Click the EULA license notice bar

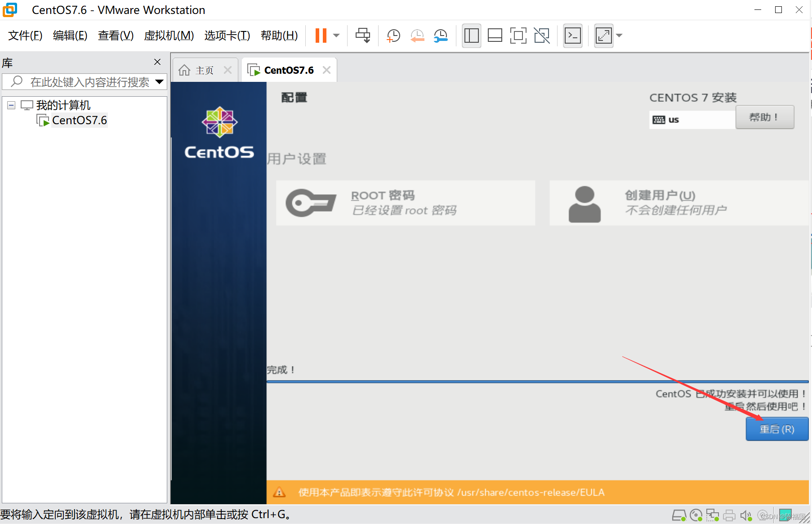538,492
